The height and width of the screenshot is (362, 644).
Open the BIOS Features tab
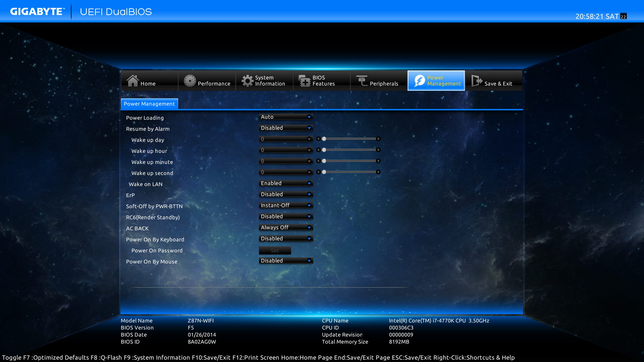coord(322,81)
